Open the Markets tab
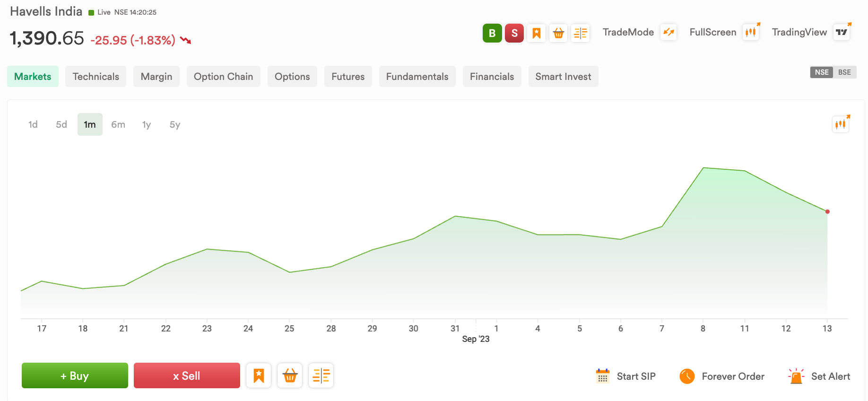This screenshot has width=868, height=401. point(33,77)
